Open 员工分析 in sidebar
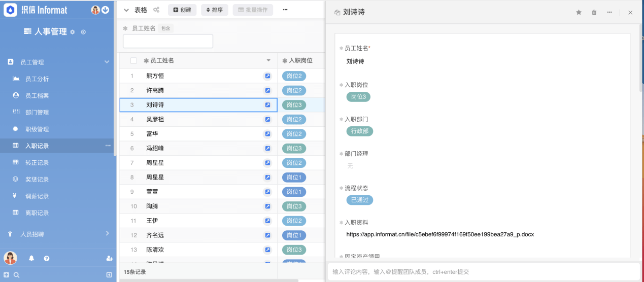The height and width of the screenshot is (282, 644). pos(37,79)
